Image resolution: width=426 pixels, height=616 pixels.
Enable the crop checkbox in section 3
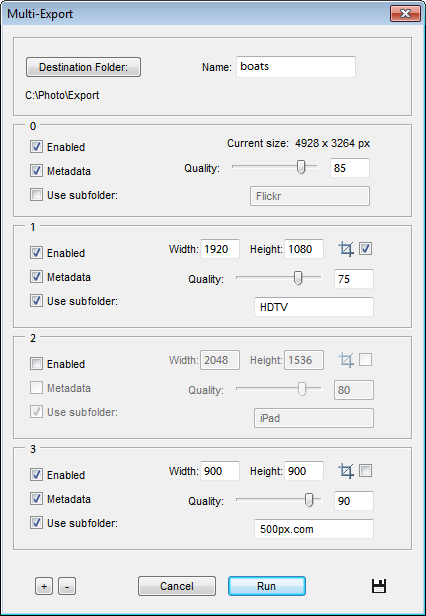(365, 471)
